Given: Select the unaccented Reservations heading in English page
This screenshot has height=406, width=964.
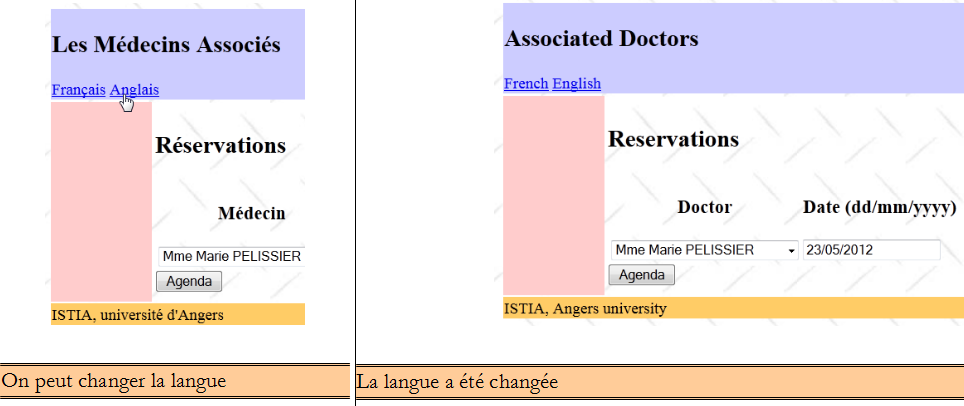Looking at the screenshot, I should [673, 139].
